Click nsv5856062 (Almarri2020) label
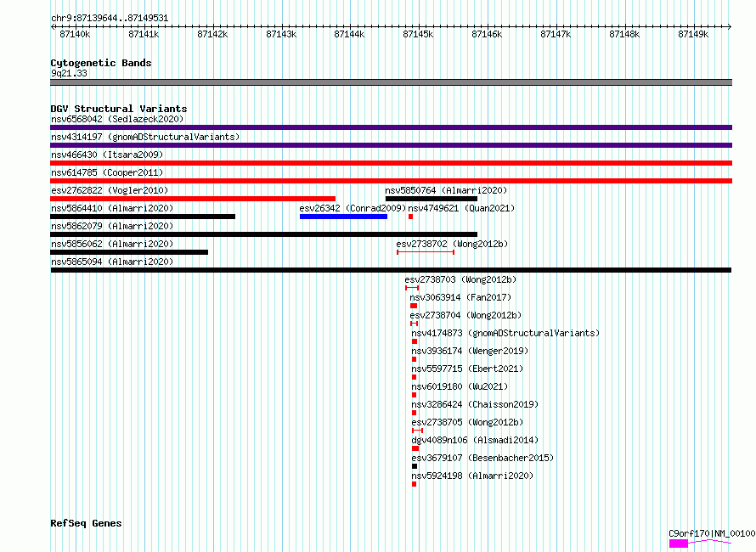The width and height of the screenshot is (756, 552). coord(112,244)
